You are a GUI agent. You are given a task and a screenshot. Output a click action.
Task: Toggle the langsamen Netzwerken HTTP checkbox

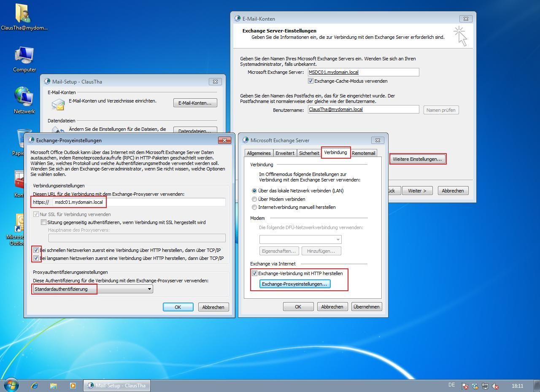click(36, 258)
